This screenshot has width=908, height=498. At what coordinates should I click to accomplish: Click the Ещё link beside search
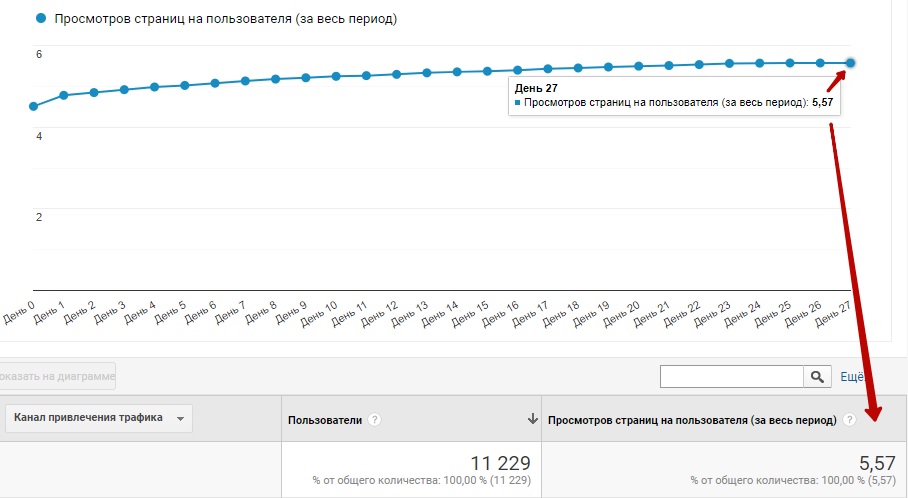(851, 377)
